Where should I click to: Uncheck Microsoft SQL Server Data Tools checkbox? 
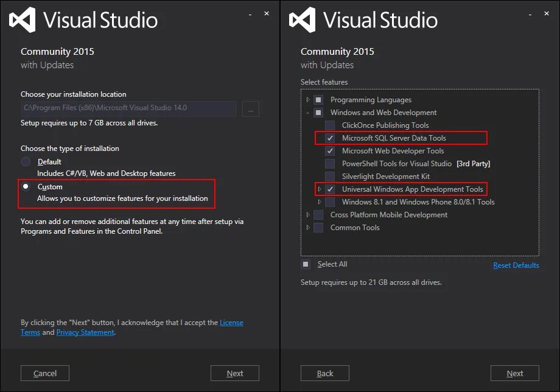[330, 138]
